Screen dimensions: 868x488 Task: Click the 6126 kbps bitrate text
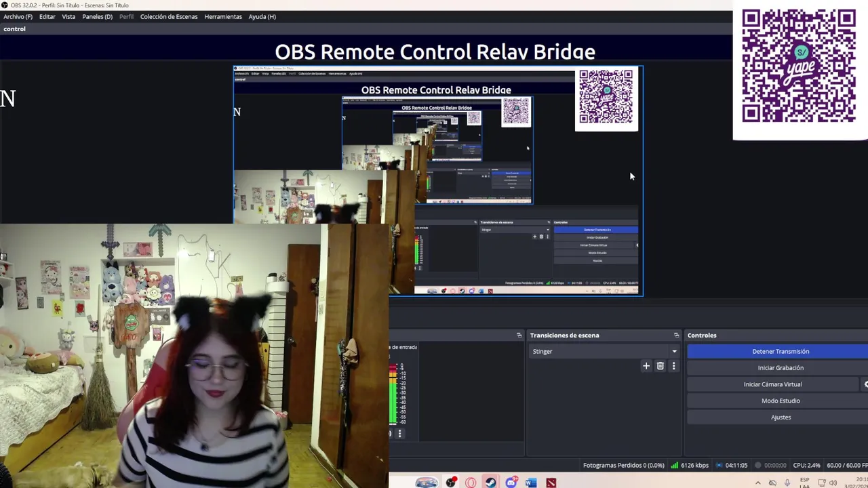click(694, 465)
